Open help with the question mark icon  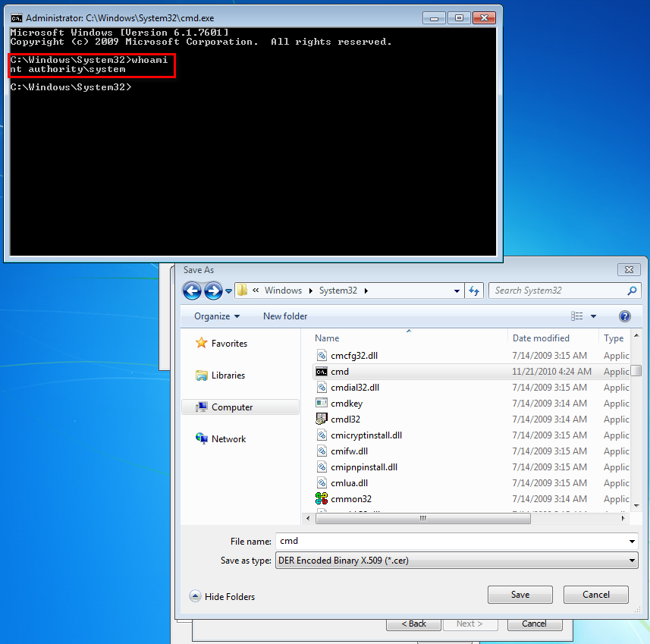[x=625, y=316]
